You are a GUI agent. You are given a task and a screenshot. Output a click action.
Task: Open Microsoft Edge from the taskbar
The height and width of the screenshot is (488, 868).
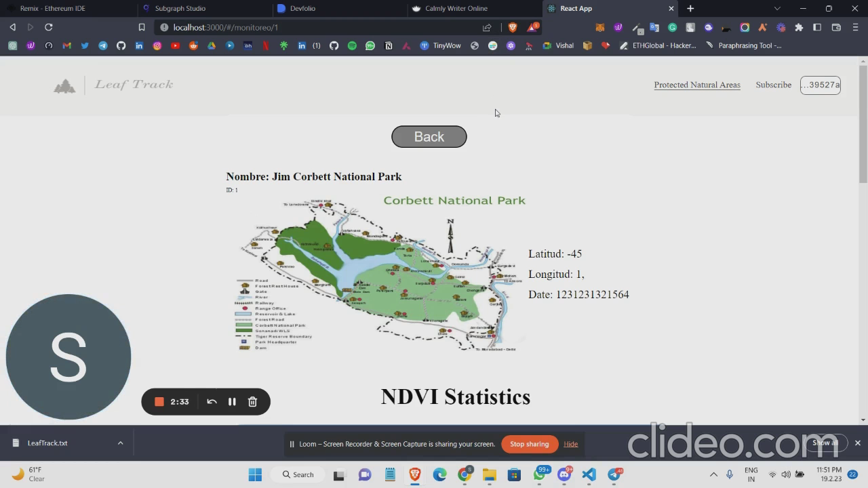[439, 474]
